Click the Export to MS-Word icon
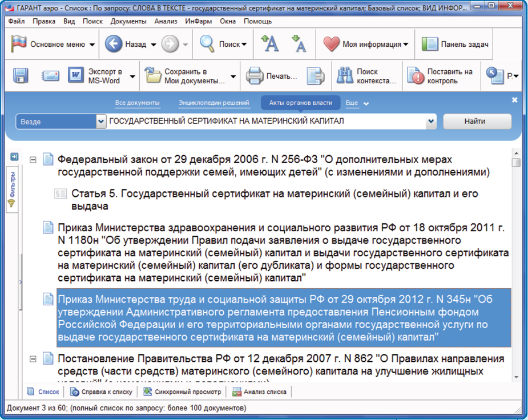Screen dimensions: 528x420 (75, 76)
